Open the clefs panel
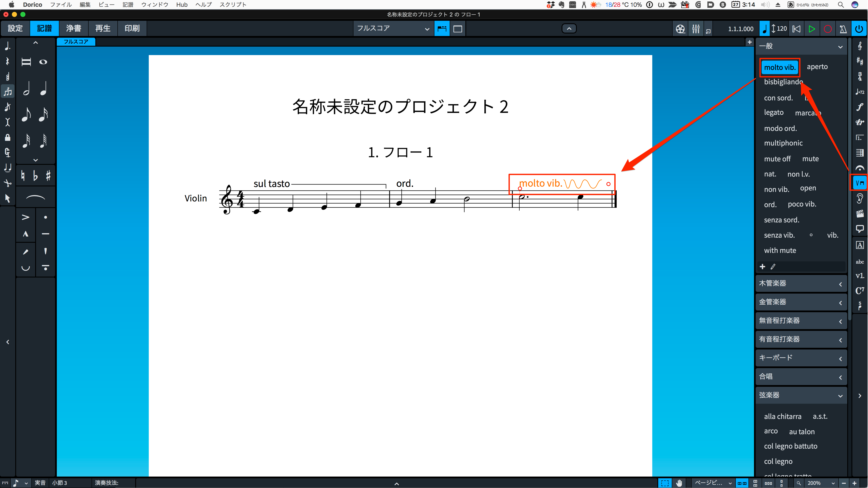 [860, 46]
